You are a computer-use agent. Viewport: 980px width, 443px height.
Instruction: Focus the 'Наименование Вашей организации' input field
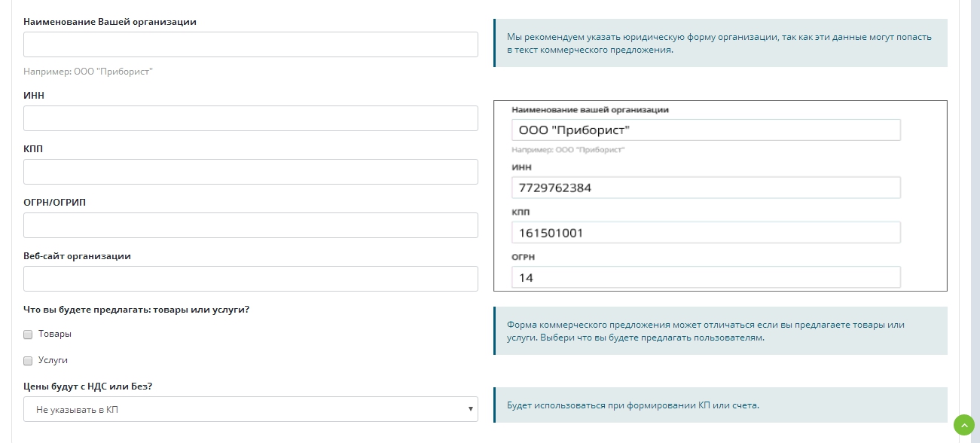(251, 44)
